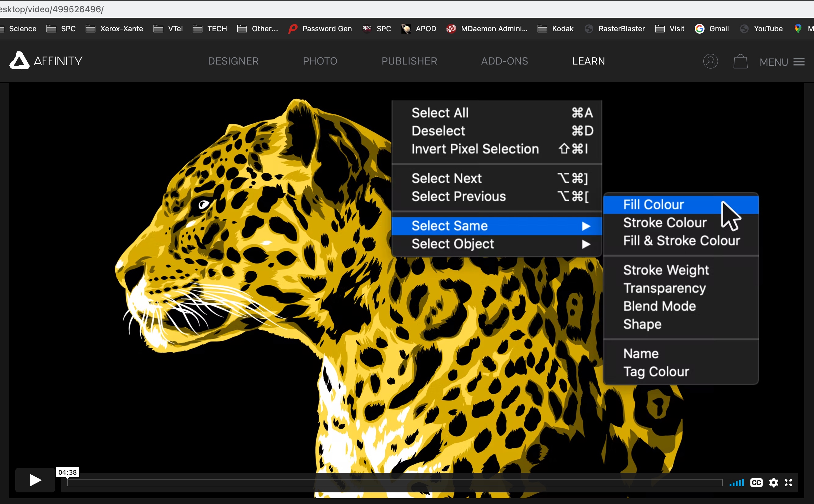The image size is (814, 504).
Task: Select Stroke Weight option
Action: (681, 270)
